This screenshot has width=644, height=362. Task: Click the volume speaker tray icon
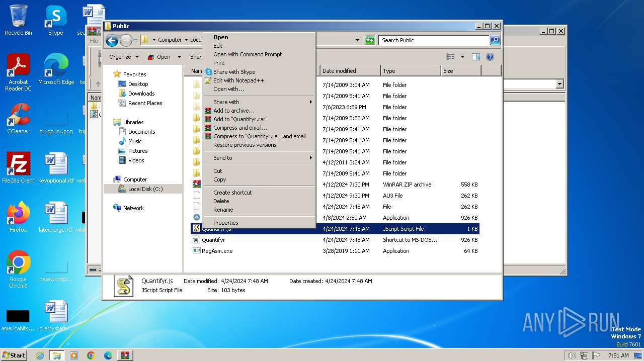[572, 355]
